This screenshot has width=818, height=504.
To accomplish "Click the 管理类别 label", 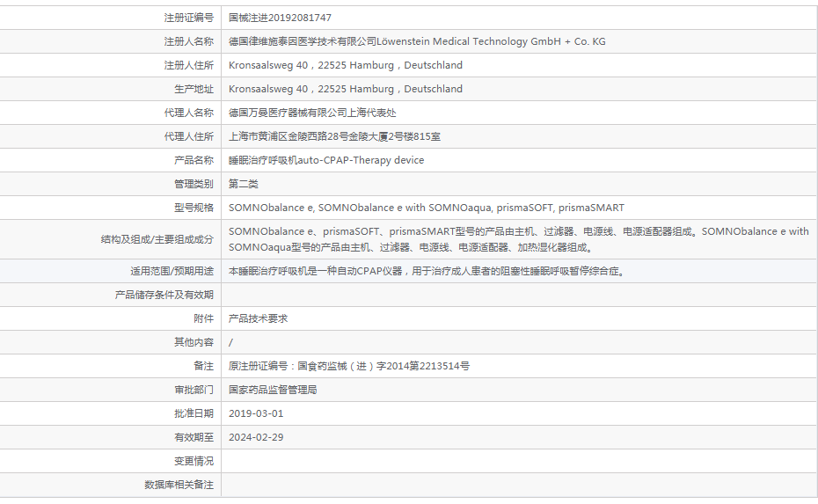I will click(194, 184).
